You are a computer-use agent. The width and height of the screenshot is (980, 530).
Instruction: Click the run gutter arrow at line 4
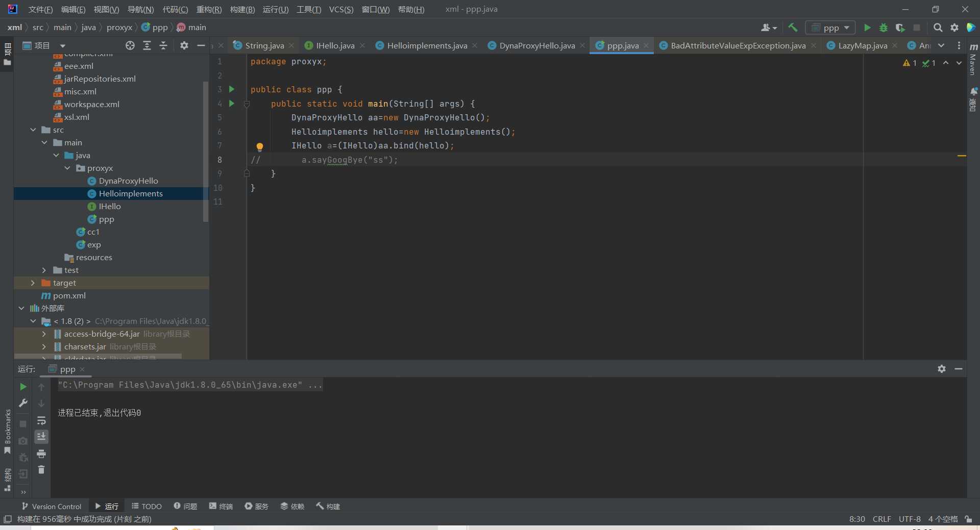(232, 104)
